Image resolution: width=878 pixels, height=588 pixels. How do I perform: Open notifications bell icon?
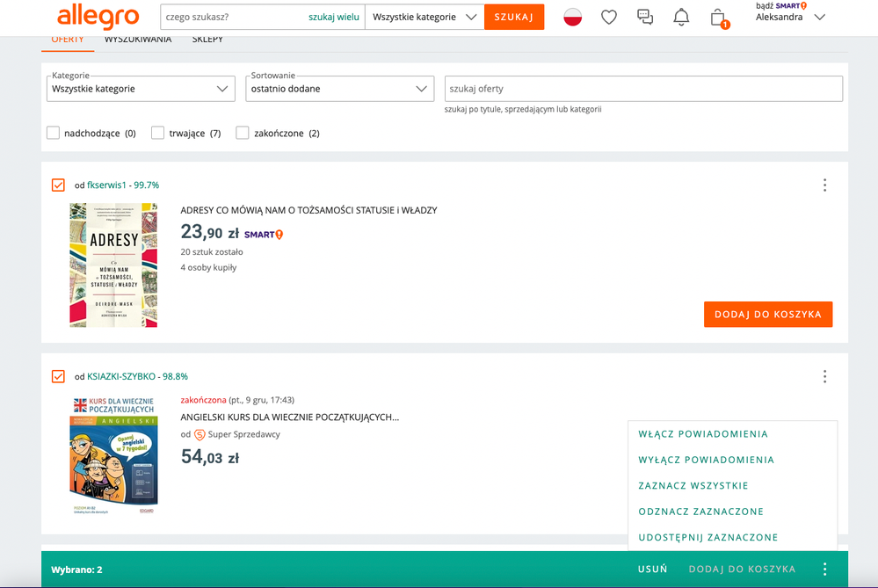click(681, 18)
